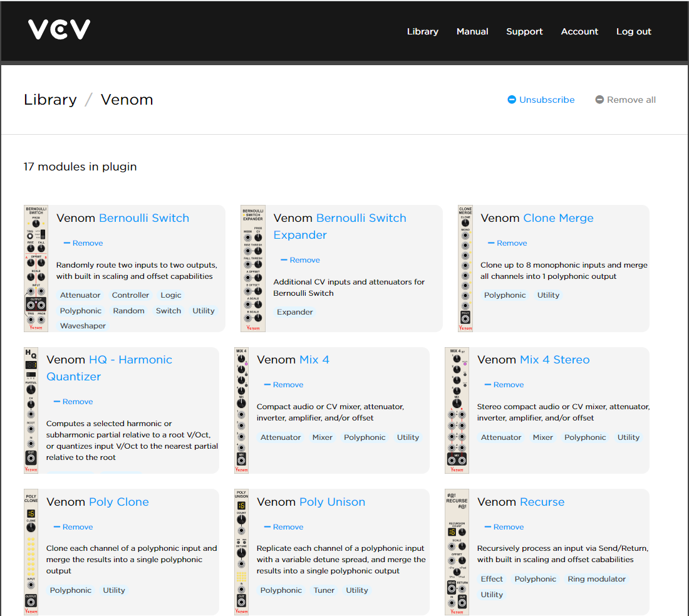Image resolution: width=689 pixels, height=616 pixels.
Task: Open the Recurse panel thumbnail
Action: click(x=457, y=552)
